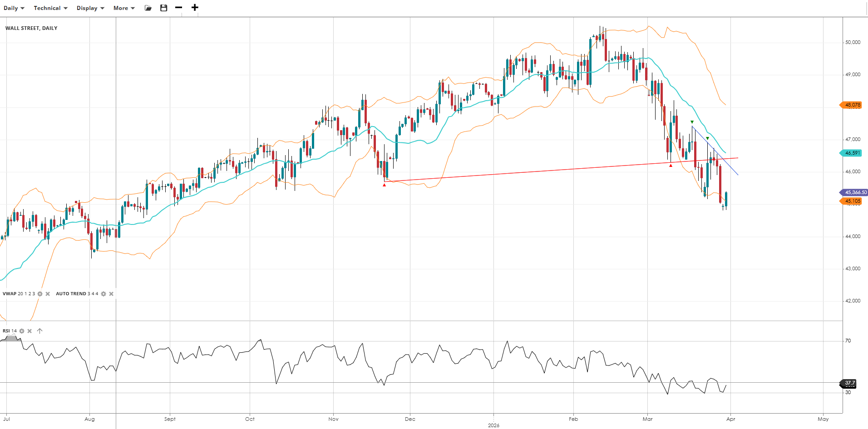Open RSI 14 settings gear
The height and width of the screenshot is (429, 868).
click(22, 331)
